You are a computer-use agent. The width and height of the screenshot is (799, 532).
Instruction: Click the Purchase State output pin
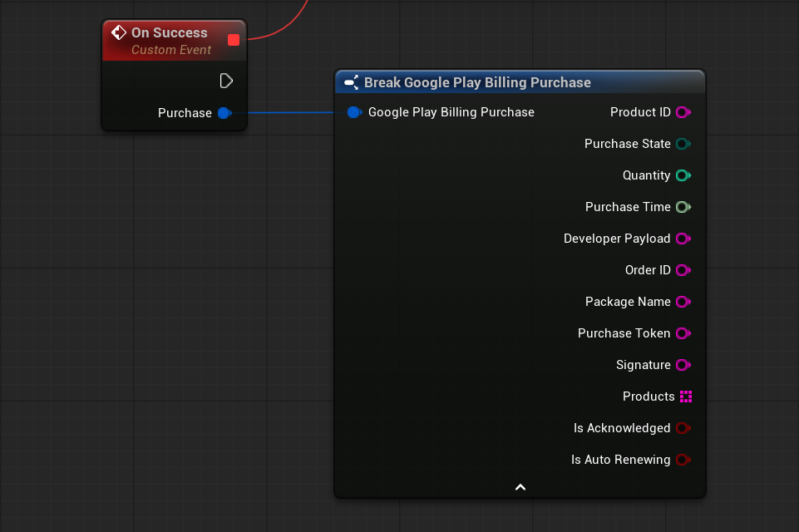pyautogui.click(x=683, y=144)
